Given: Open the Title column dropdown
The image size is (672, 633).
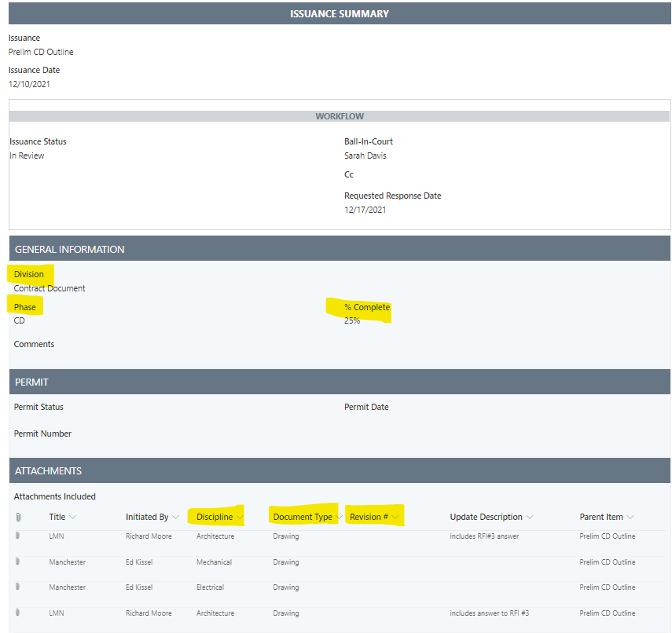Looking at the screenshot, I should [72, 517].
